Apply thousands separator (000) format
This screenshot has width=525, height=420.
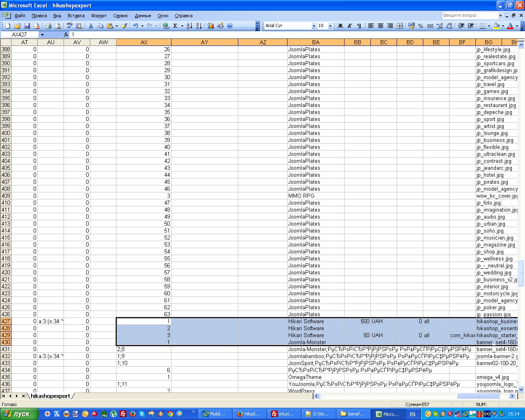pyautogui.click(x=430, y=26)
